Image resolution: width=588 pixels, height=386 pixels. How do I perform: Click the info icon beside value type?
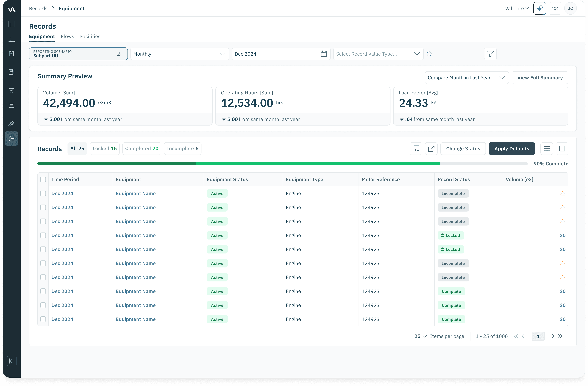(x=429, y=54)
